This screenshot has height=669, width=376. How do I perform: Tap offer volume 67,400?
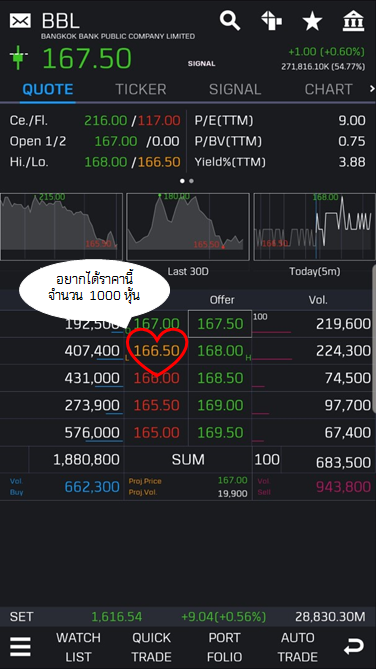[x=348, y=433]
